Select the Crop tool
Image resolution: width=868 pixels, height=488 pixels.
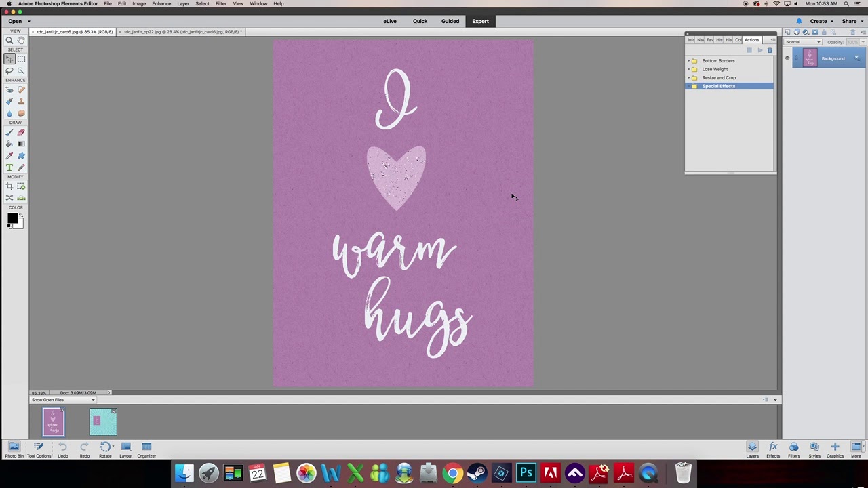tap(9, 186)
